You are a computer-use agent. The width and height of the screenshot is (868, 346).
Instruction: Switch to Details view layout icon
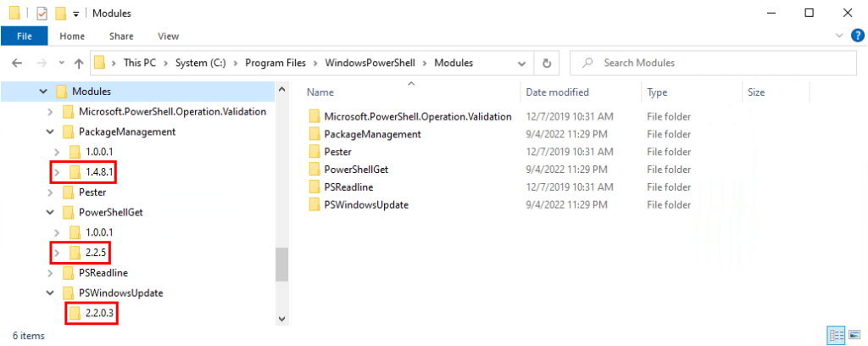coord(836,335)
